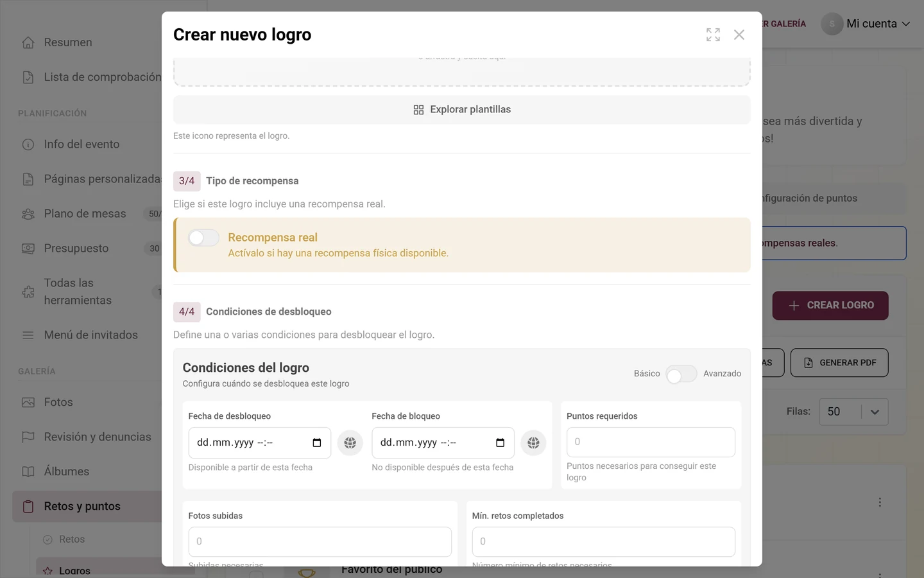Click the Plano de mesas people icon
Image resolution: width=924 pixels, height=578 pixels.
pos(28,214)
